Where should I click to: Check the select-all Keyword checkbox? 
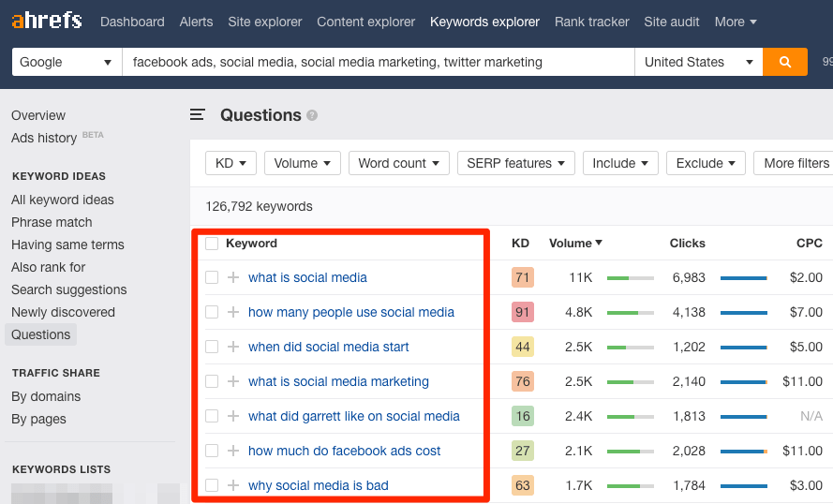[212, 244]
